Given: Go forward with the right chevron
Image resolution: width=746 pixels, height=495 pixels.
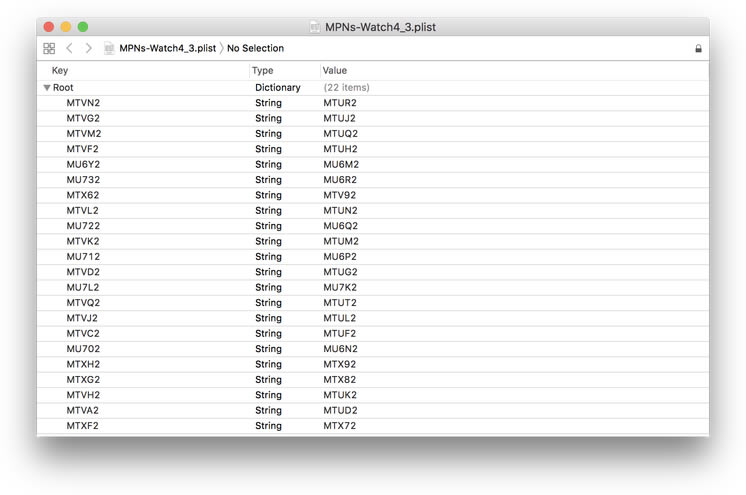Looking at the screenshot, I should tap(88, 48).
